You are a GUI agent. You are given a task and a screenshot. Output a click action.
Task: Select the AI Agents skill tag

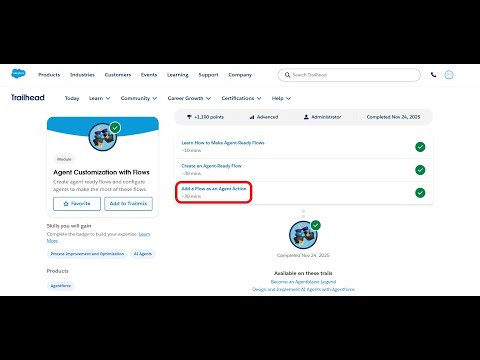click(143, 254)
